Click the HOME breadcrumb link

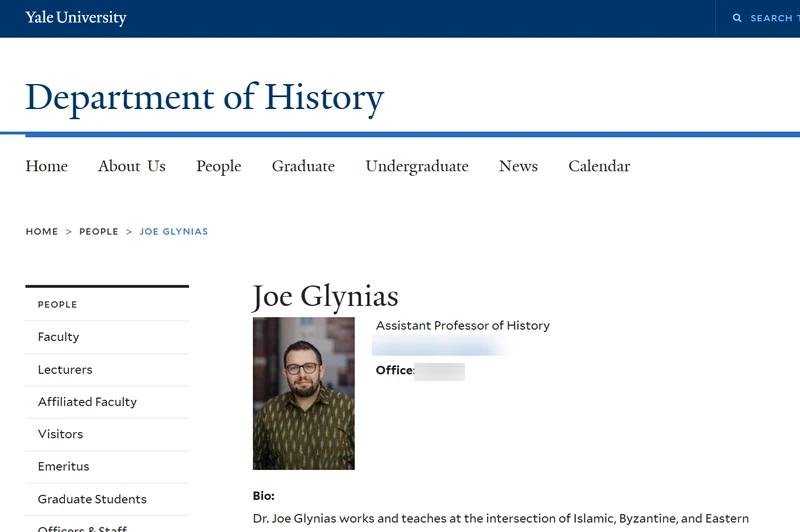pos(42,232)
